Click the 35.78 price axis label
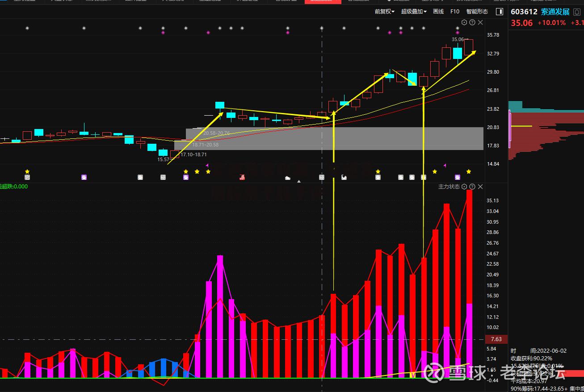The width and height of the screenshot is (584, 392). 493,35
